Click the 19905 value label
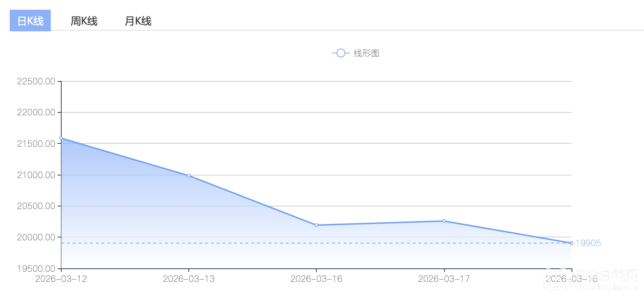 point(588,243)
